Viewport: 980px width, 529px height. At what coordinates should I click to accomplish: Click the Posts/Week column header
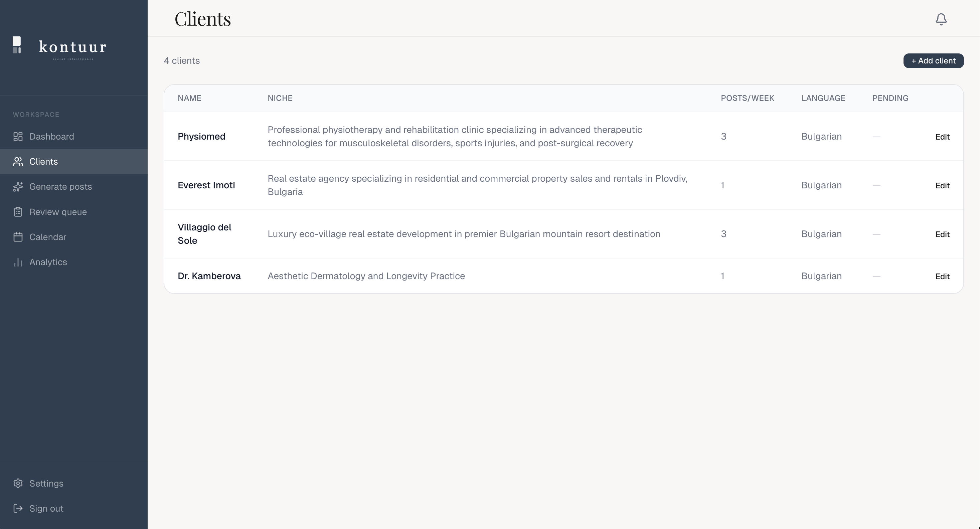(x=747, y=98)
